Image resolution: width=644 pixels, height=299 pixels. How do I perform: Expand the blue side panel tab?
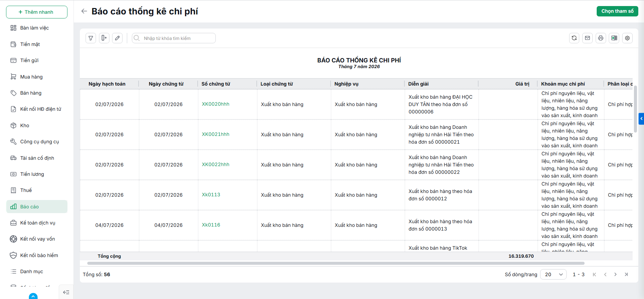click(641, 118)
